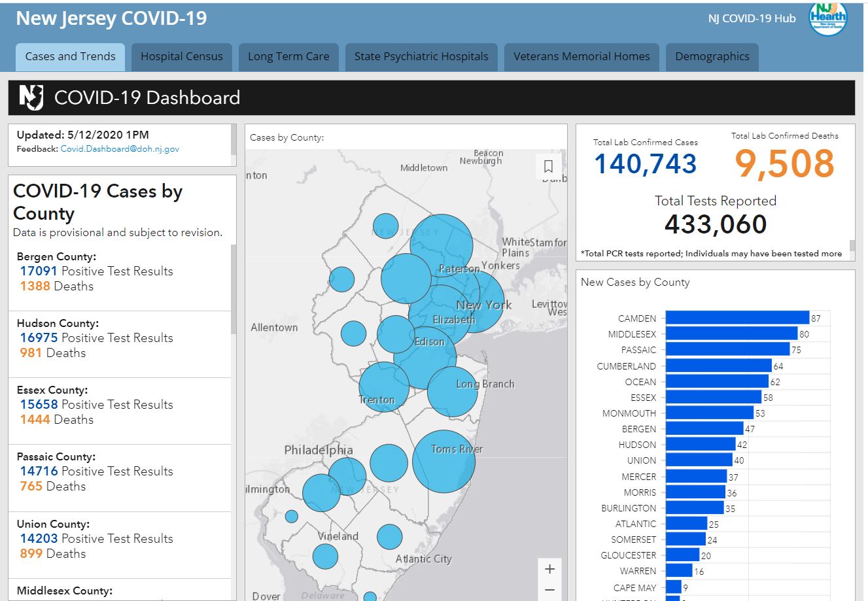Viewport: 868px width, 601px height.
Task: Click the total confirmed cases 140,743
Action: (645, 163)
